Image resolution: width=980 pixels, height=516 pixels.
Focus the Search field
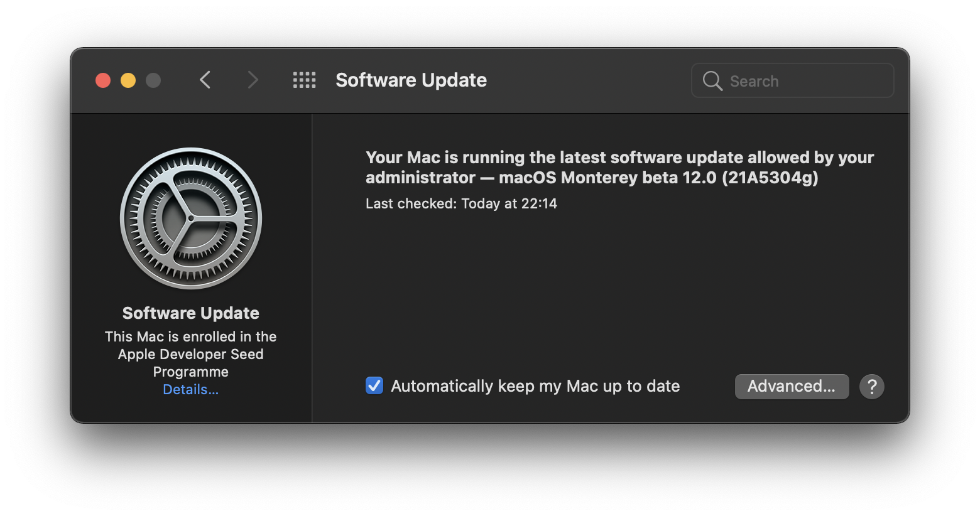(792, 80)
